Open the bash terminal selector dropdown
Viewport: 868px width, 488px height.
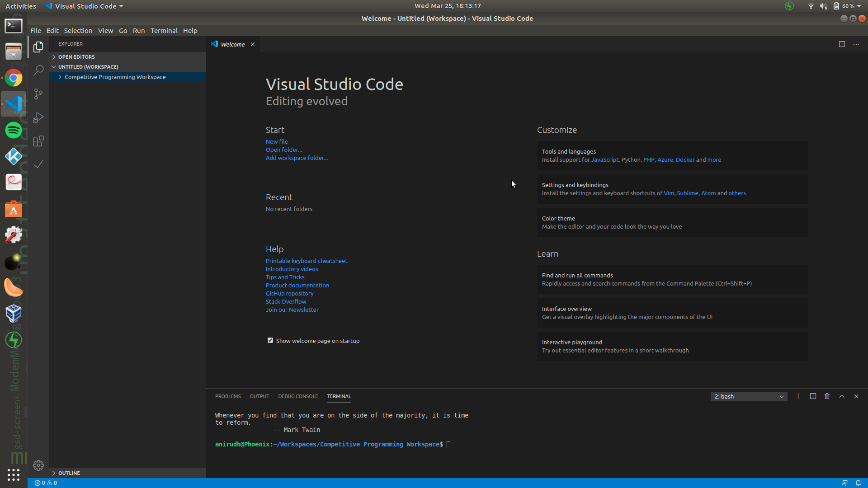point(749,396)
